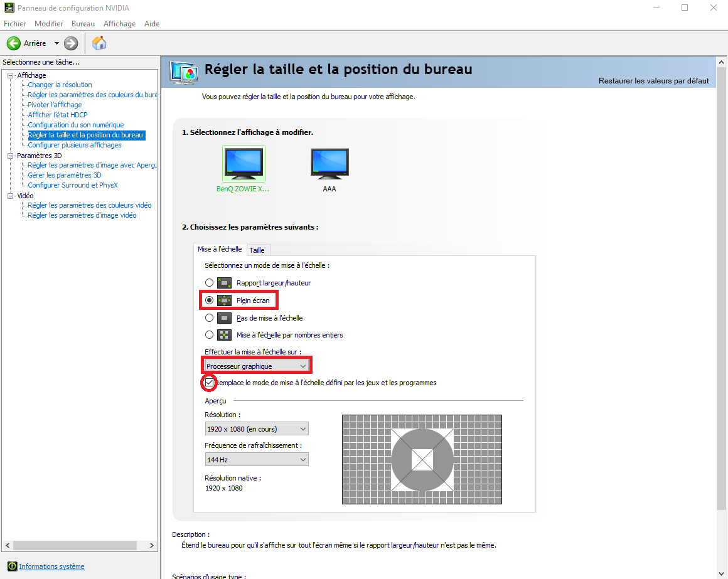The height and width of the screenshot is (579, 728).
Task: Open the Résolution 1920 x 1080 dropdown
Action: [257, 428]
